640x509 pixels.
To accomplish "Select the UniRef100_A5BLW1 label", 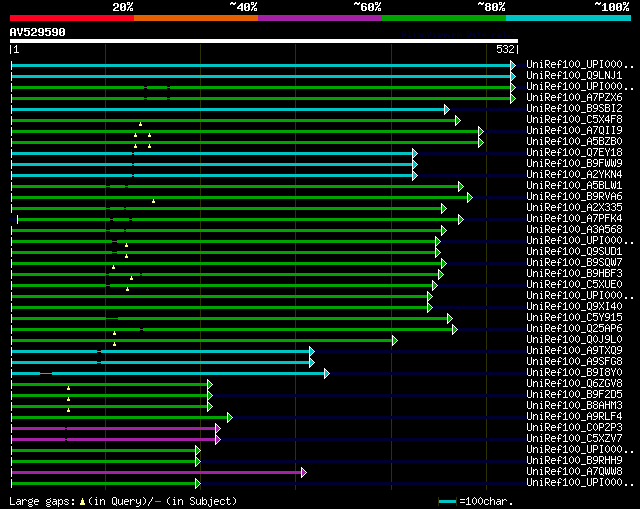I will (574, 186).
